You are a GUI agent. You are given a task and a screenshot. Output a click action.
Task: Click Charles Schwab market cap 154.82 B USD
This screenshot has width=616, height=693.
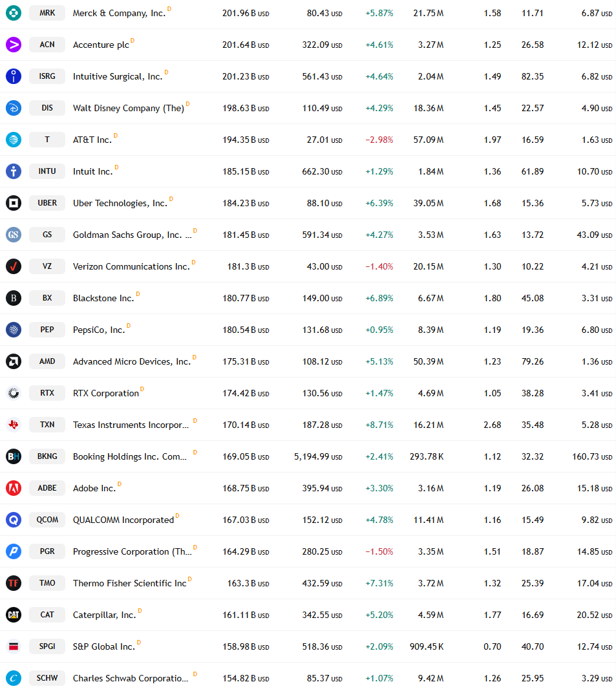pyautogui.click(x=246, y=678)
